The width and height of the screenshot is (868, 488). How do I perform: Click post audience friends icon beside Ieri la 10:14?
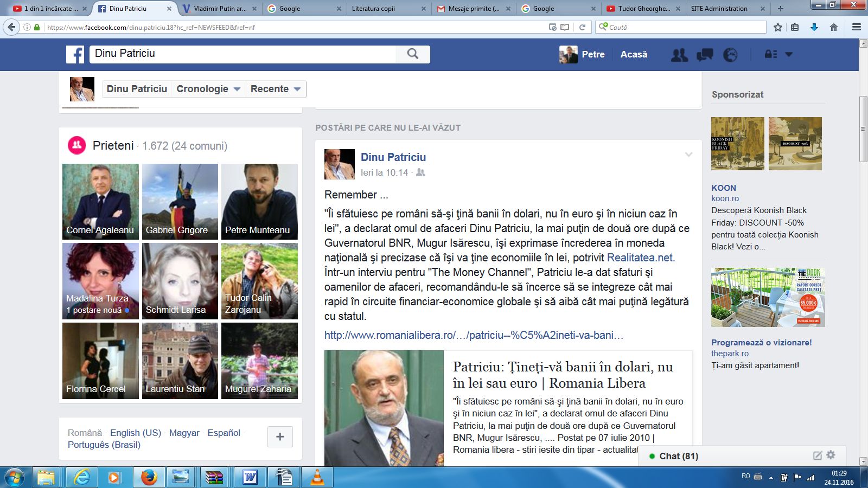coord(420,172)
